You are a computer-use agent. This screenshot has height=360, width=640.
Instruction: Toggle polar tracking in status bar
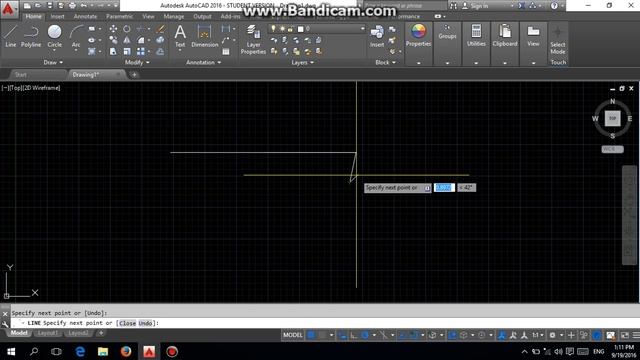(x=365, y=335)
